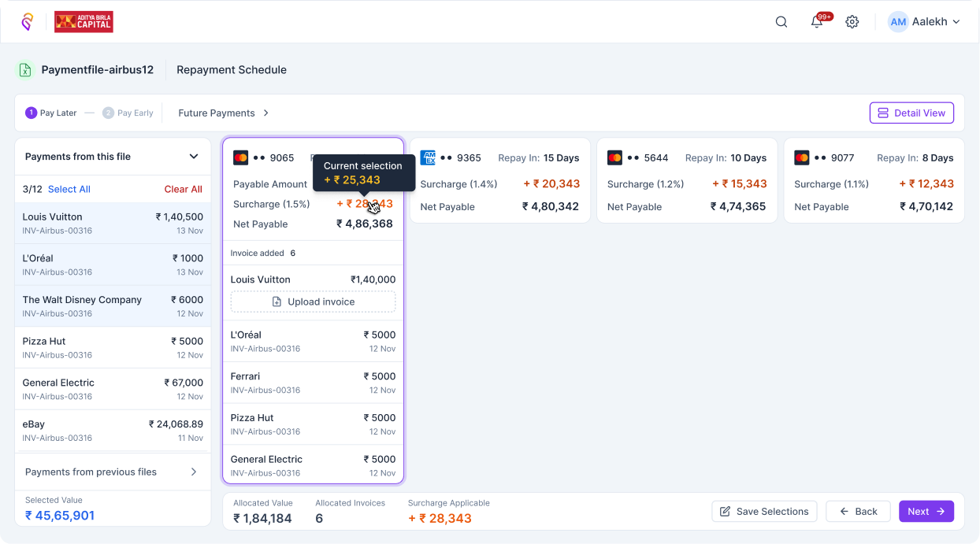The height and width of the screenshot is (544, 980).
Task: Click surcharge + ₹ 20,343 on card 9365
Action: coord(551,184)
